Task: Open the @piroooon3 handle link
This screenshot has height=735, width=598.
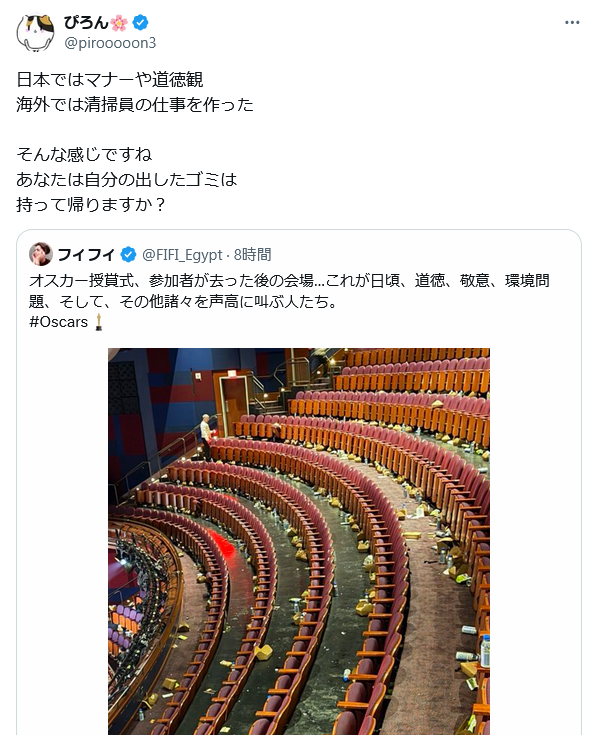Action: pyautogui.click(x=110, y=43)
